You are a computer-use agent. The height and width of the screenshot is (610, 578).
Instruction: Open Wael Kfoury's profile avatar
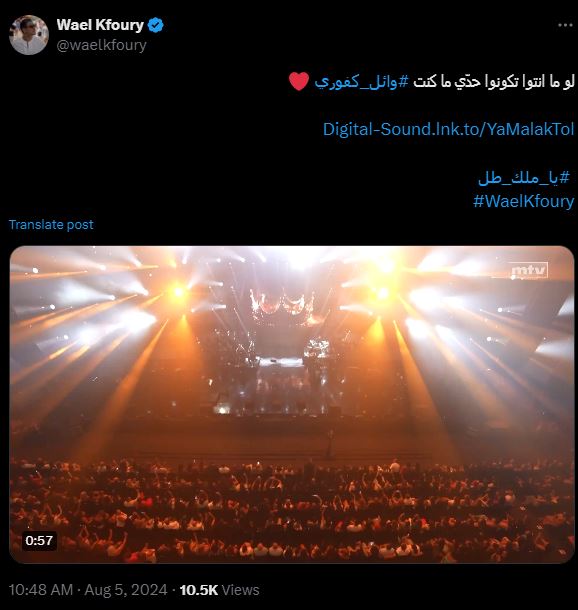click(29, 35)
